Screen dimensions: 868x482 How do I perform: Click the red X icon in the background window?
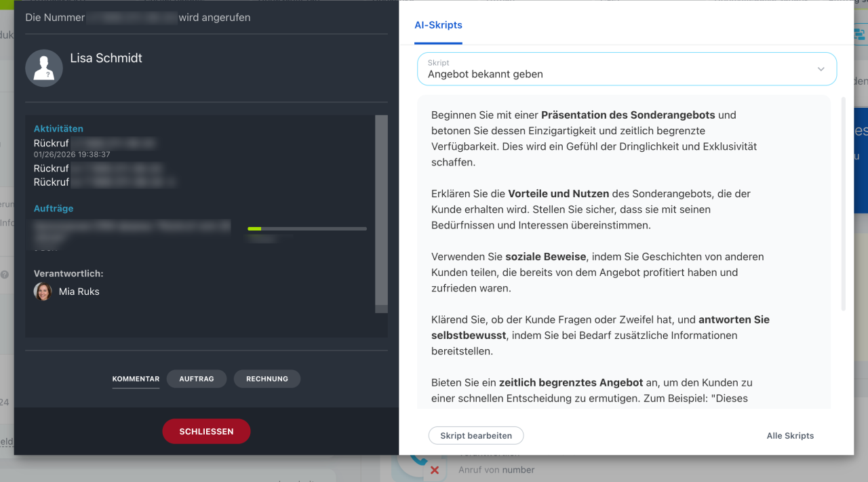[x=435, y=470]
